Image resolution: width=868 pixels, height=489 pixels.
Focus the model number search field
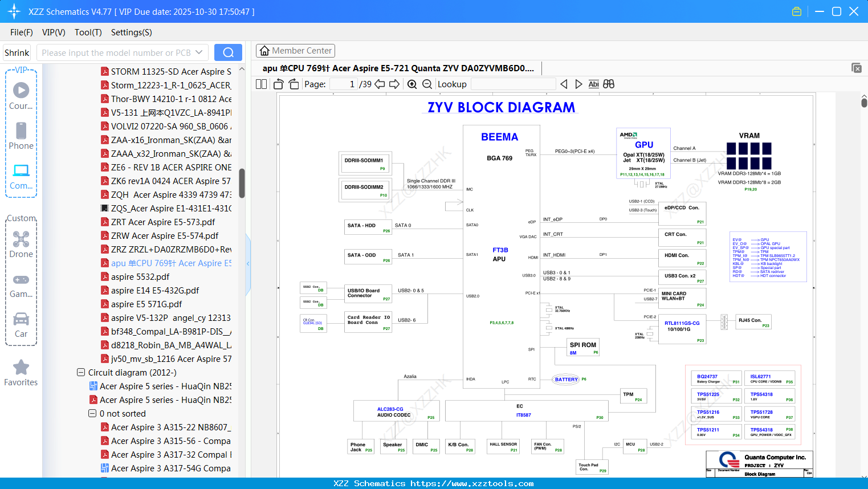117,52
